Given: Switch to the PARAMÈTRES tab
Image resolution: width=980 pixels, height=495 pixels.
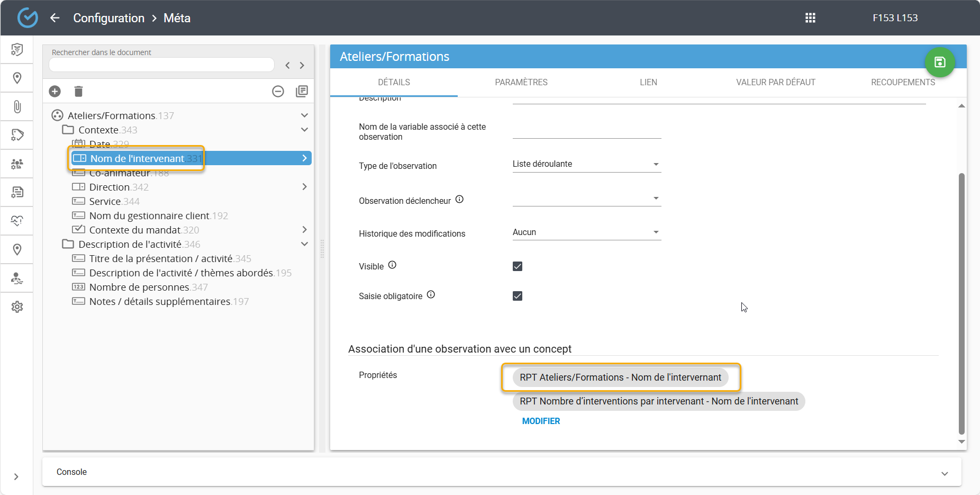Looking at the screenshot, I should click(x=521, y=83).
